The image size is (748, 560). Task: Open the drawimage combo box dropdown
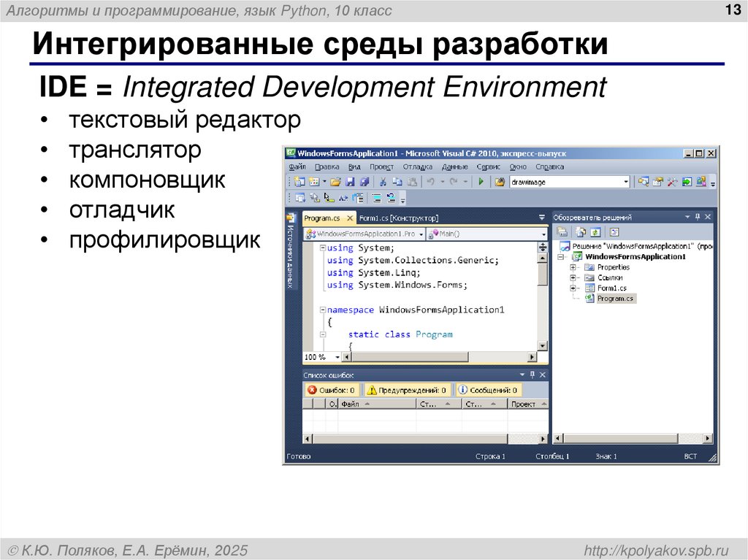625,181
